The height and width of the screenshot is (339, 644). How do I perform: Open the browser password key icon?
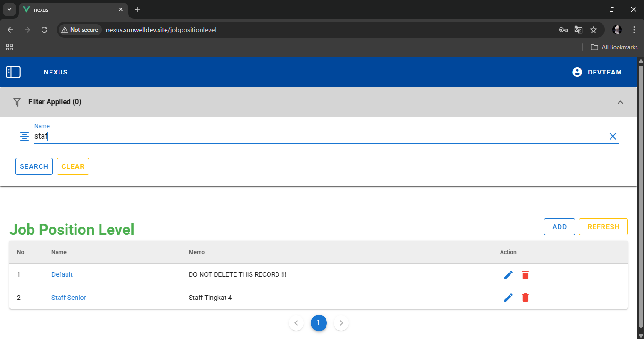(563, 30)
